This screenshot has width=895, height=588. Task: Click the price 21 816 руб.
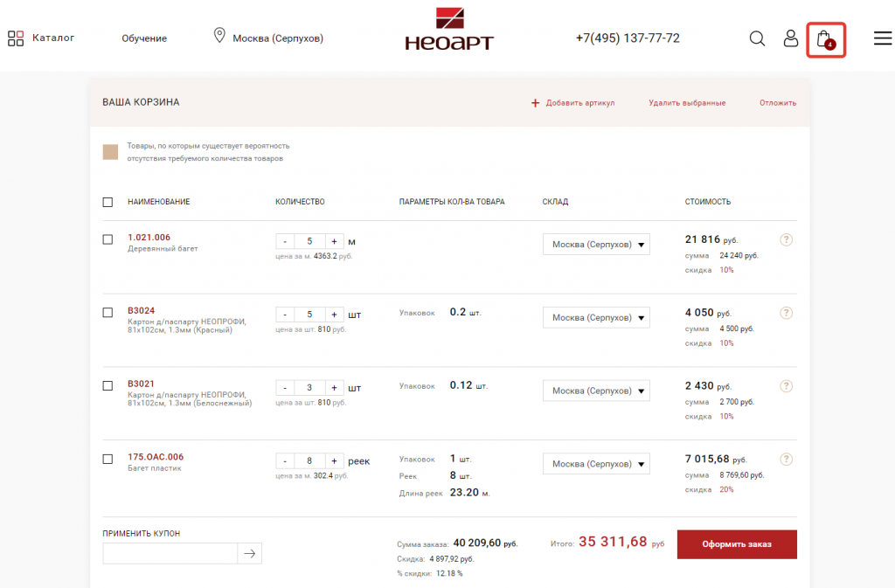click(711, 239)
